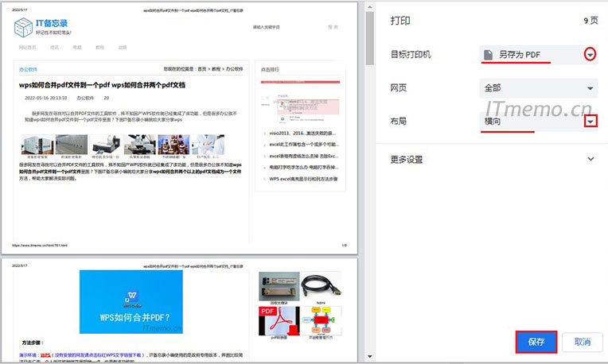Click the visio2013 ranking list entry
This screenshot has height=364, width=608.
click(302, 134)
